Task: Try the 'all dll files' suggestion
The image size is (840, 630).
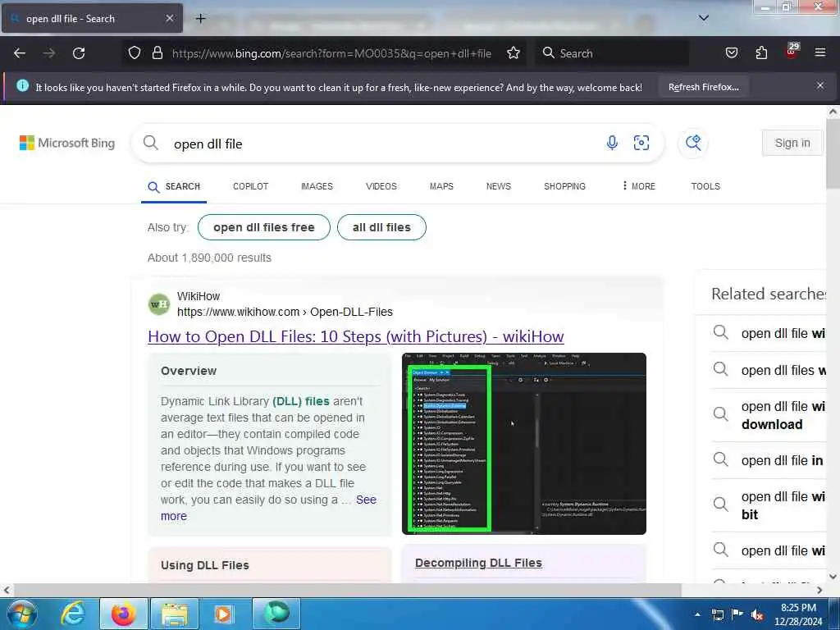Action: 381,227
